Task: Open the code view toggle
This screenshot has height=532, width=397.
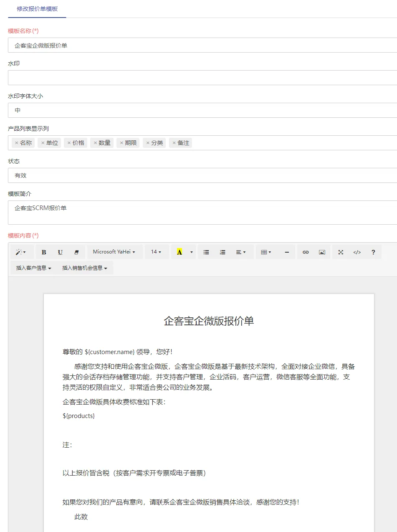Action: [357, 252]
